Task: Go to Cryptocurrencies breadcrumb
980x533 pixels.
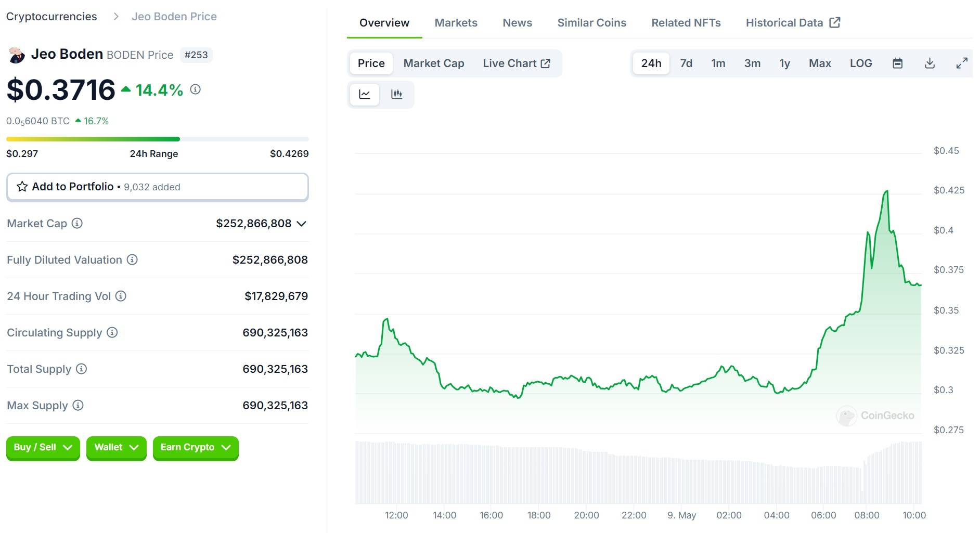Action: pyautogui.click(x=51, y=17)
